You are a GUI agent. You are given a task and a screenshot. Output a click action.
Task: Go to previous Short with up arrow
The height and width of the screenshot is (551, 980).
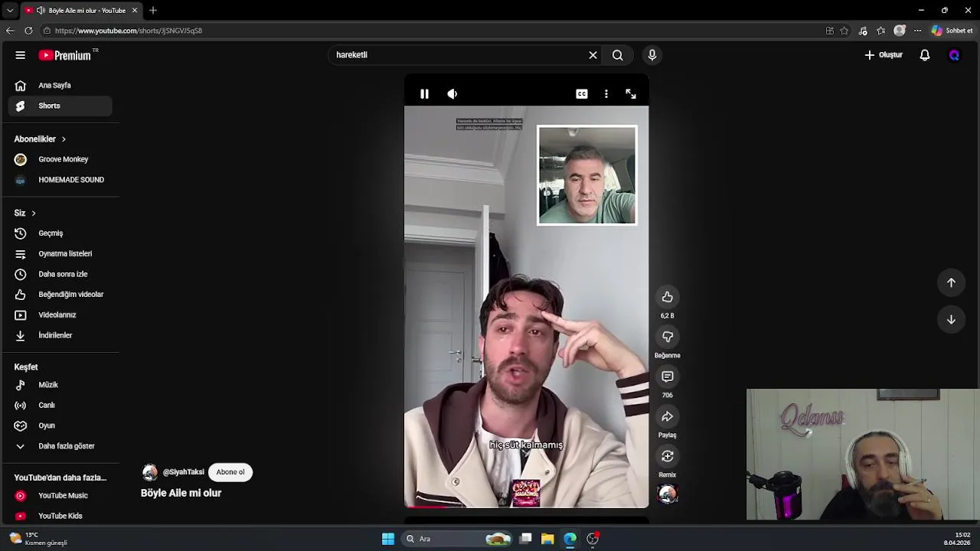pos(951,282)
